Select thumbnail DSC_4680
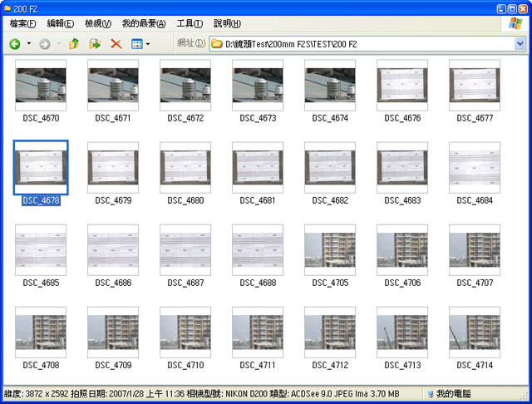 185,168
